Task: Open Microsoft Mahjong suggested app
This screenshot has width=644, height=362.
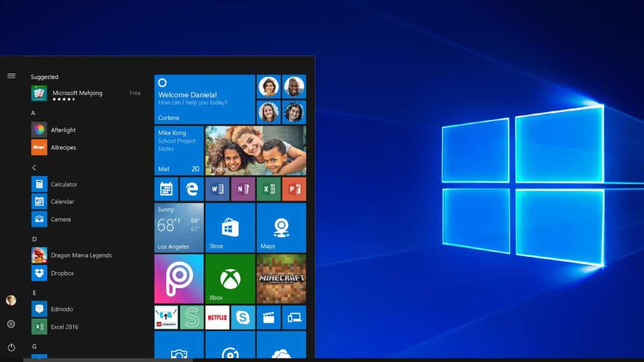Action: (77, 93)
